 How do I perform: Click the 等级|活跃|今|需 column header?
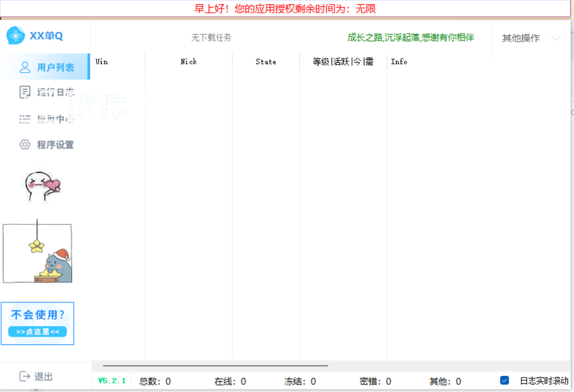coord(343,62)
